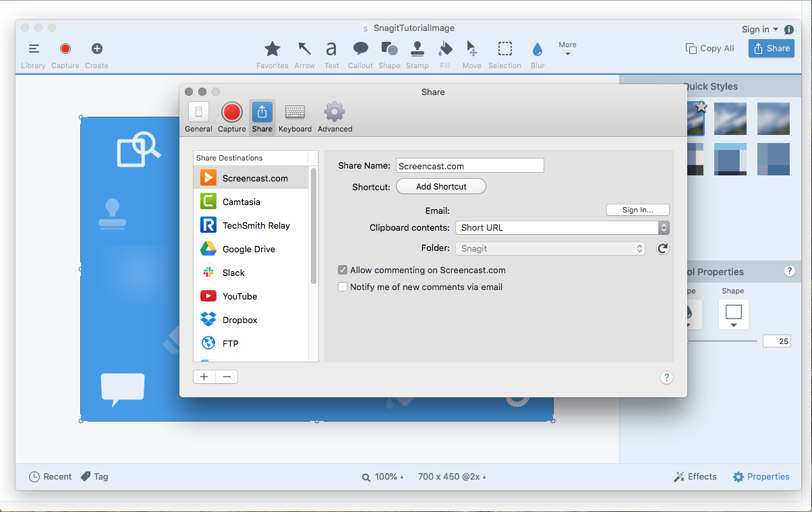Uncheck Allow commenting on Screencast.com
Screen dimensions: 812x512
[343, 270]
